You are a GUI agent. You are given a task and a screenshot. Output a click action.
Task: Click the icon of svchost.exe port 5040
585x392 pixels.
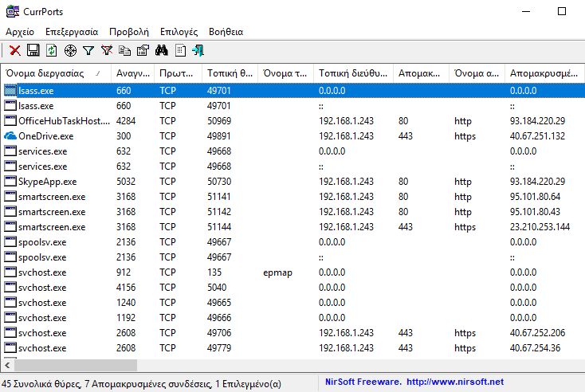click(10, 288)
